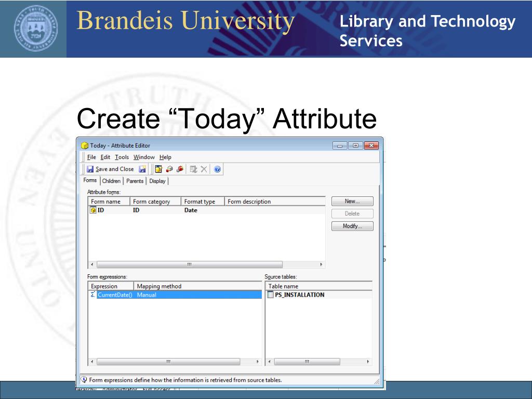Open the Help menu

pyautogui.click(x=165, y=157)
